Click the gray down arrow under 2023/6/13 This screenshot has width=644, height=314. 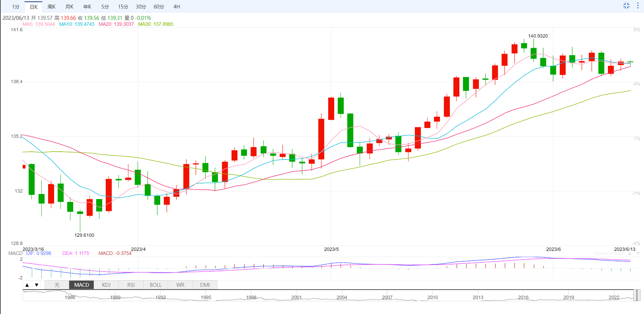pyautogui.click(x=638, y=254)
